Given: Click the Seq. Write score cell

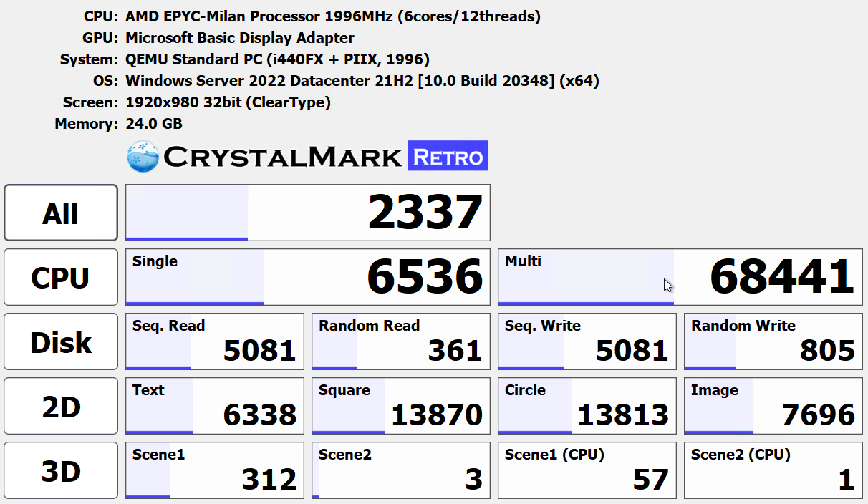Looking at the screenshot, I should pos(587,341).
